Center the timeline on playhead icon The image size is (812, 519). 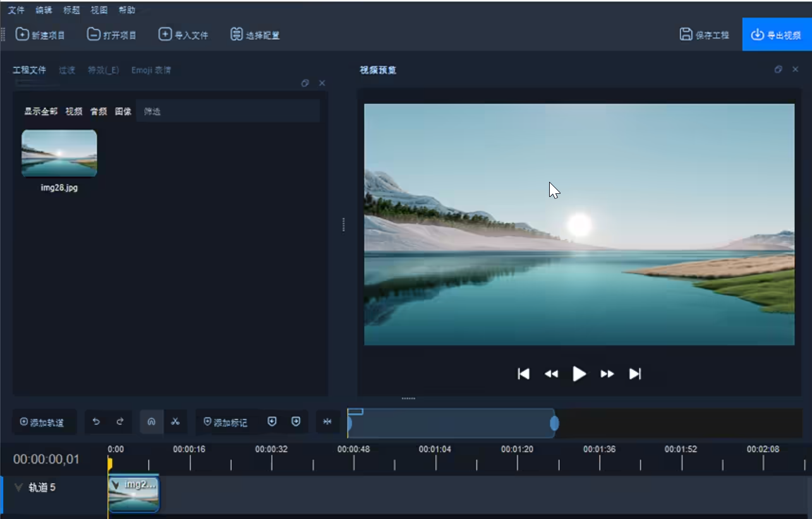point(327,422)
